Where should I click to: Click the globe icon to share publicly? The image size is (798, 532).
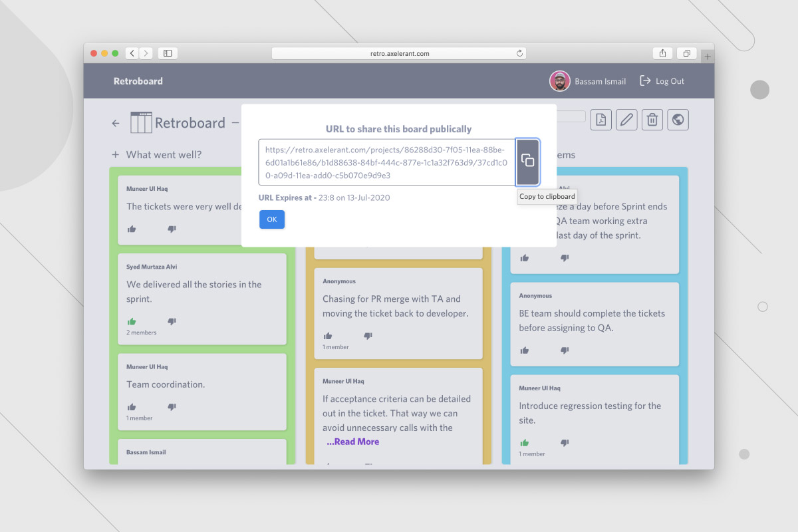point(678,120)
